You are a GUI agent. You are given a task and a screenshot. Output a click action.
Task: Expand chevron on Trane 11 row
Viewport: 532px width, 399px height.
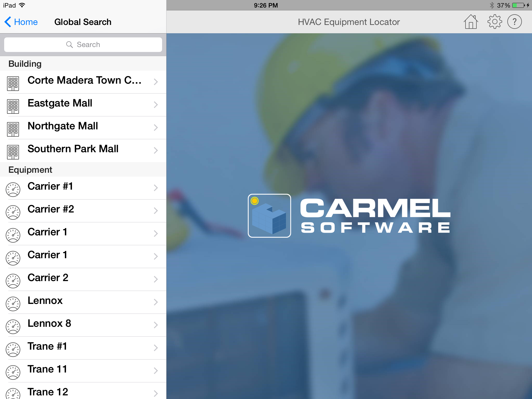tap(156, 371)
